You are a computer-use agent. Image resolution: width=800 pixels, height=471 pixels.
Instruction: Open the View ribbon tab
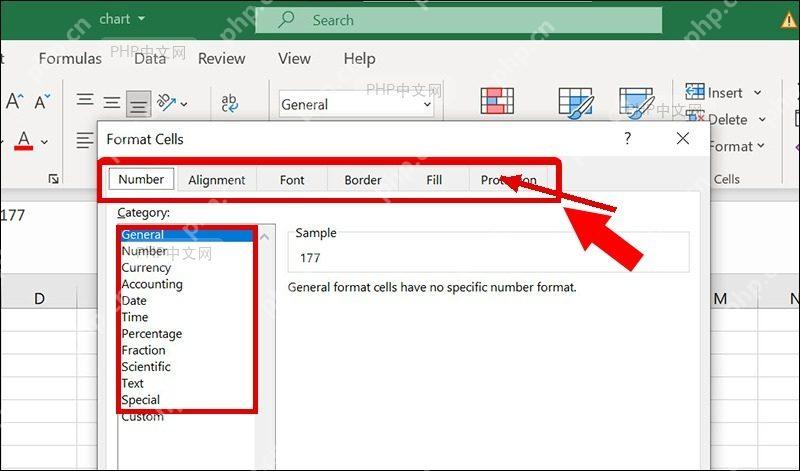tap(294, 59)
